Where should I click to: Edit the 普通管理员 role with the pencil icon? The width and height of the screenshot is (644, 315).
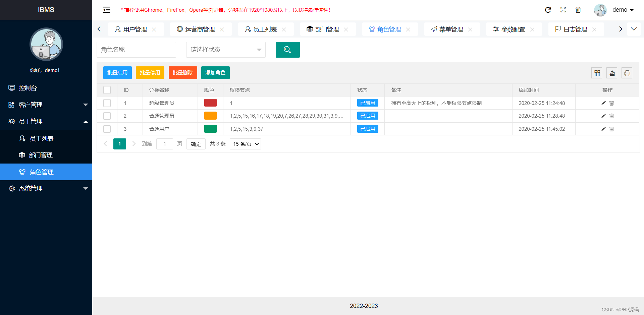click(603, 116)
